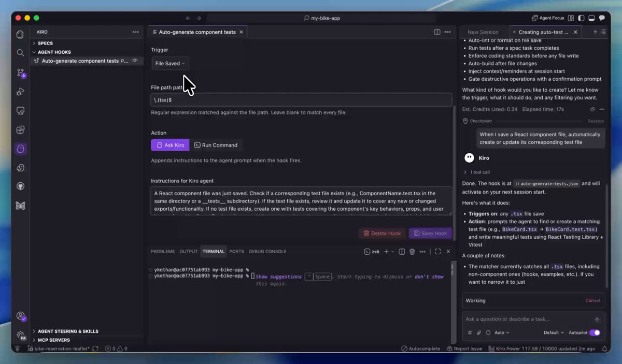
Task: Open the new terminal launch profile chevron
Action: 393,252
